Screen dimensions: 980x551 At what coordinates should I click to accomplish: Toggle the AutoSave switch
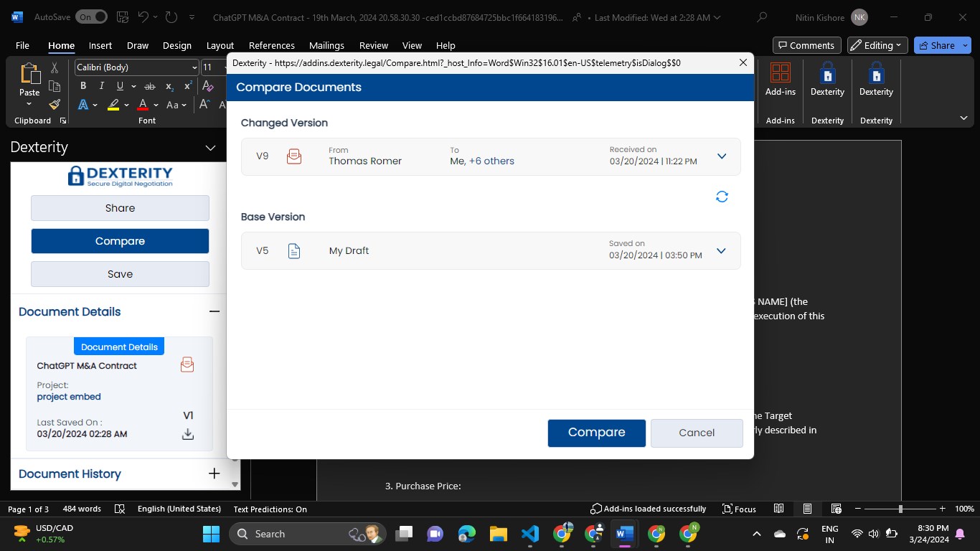click(91, 17)
